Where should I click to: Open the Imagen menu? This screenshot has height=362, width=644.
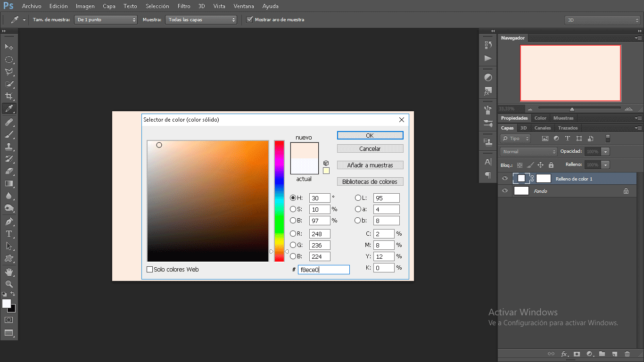pyautogui.click(x=85, y=6)
